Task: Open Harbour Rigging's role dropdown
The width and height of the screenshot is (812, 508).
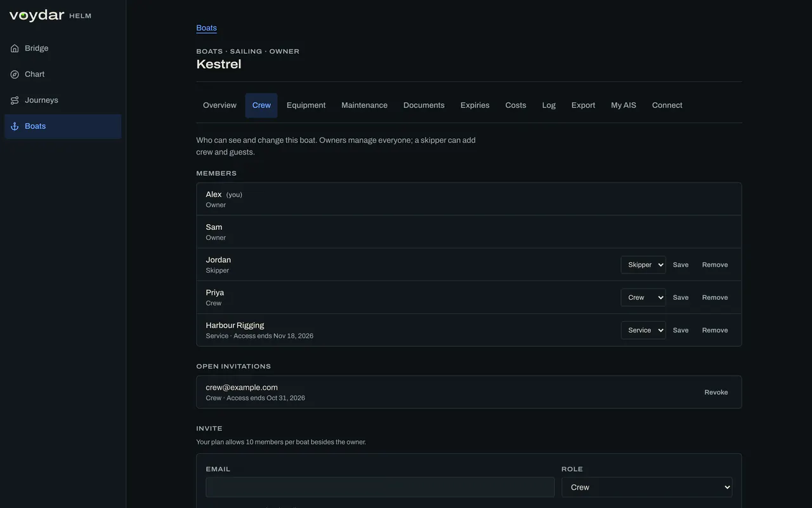Action: pyautogui.click(x=643, y=330)
